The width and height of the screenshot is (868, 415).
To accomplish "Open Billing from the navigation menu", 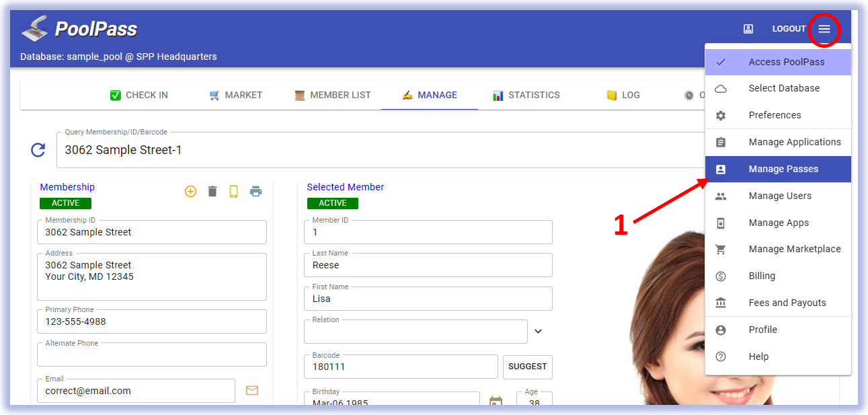I will pos(762,276).
